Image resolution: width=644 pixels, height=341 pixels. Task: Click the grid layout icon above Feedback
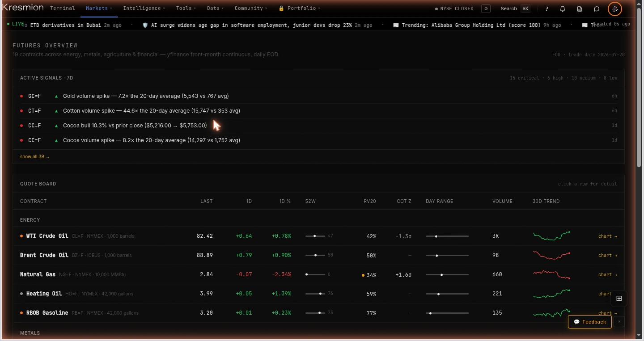point(619,299)
